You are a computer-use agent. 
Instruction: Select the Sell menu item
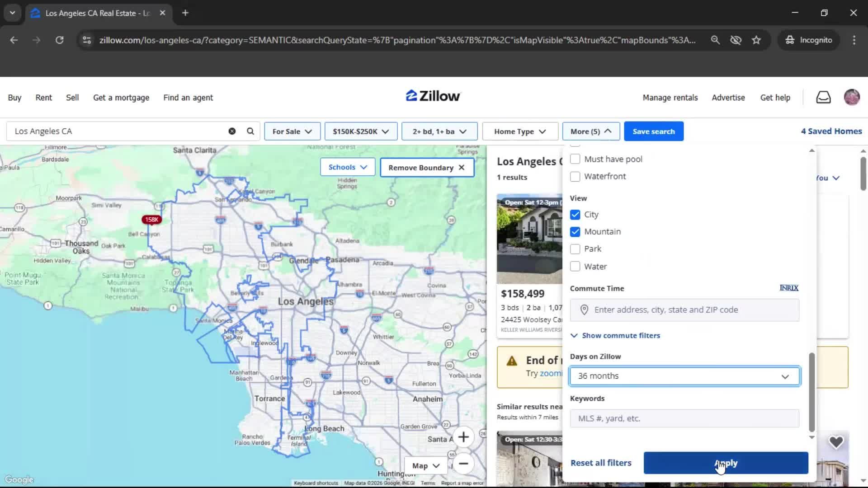point(72,97)
